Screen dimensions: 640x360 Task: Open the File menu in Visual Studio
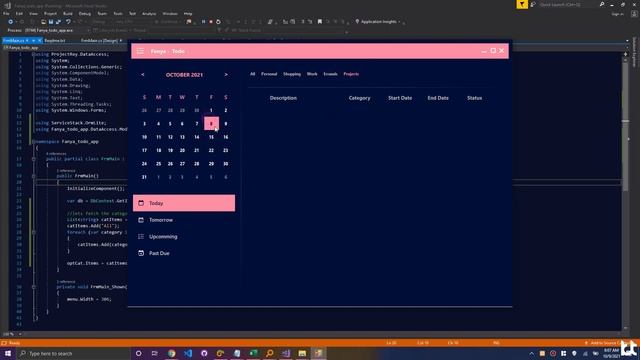tap(6, 13)
